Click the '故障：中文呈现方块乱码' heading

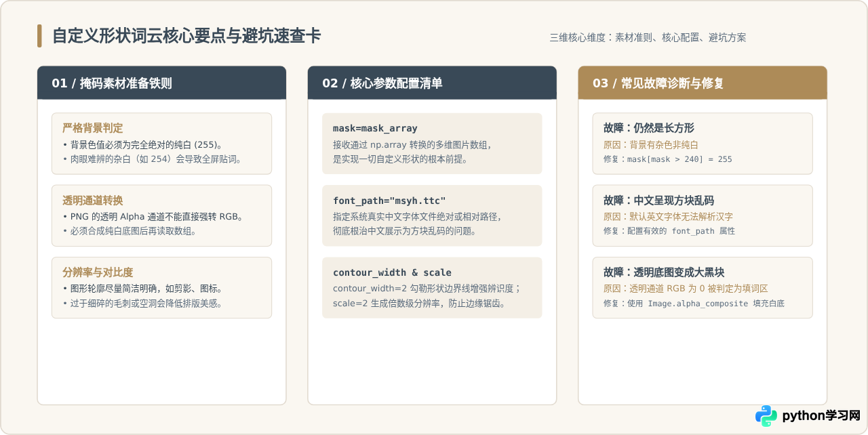tap(658, 201)
